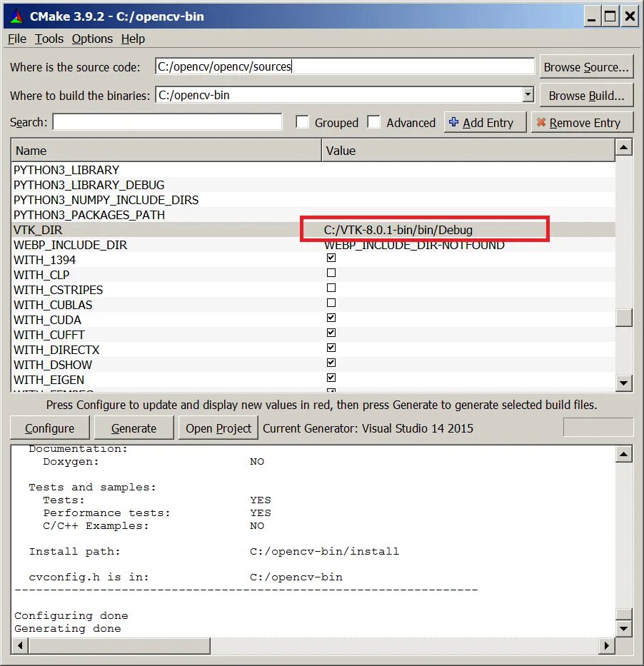Viewport: 644px width, 666px height.
Task: Open the Help menu
Action: 133,39
